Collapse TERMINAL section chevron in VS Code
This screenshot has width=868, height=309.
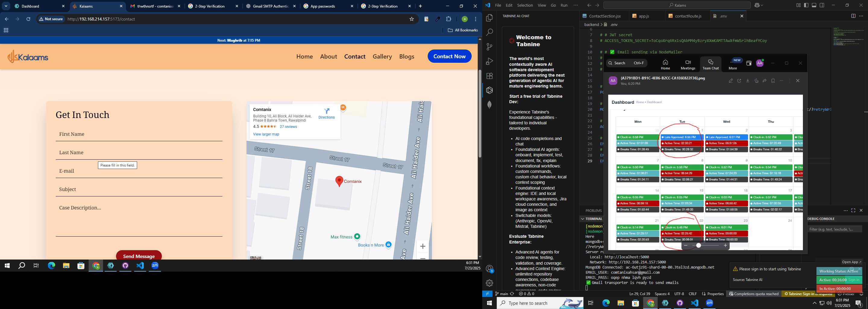582,218
